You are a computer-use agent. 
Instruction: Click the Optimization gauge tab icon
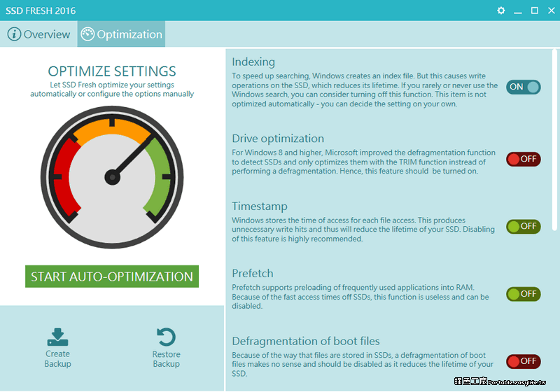coord(87,34)
